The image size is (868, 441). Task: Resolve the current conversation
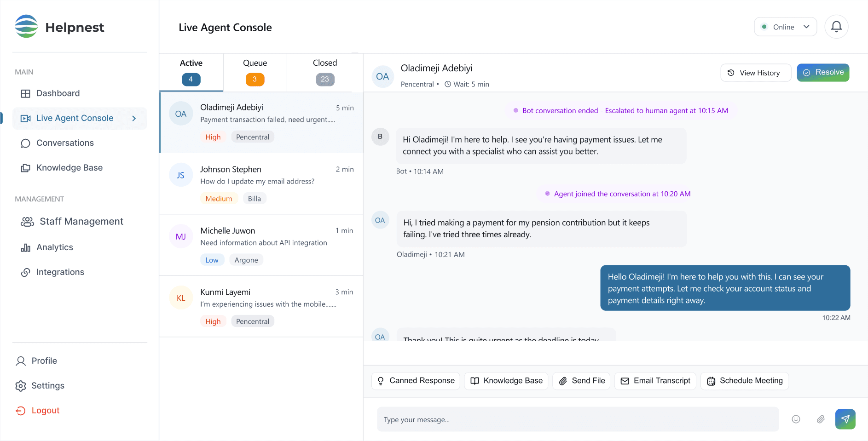[823, 73]
